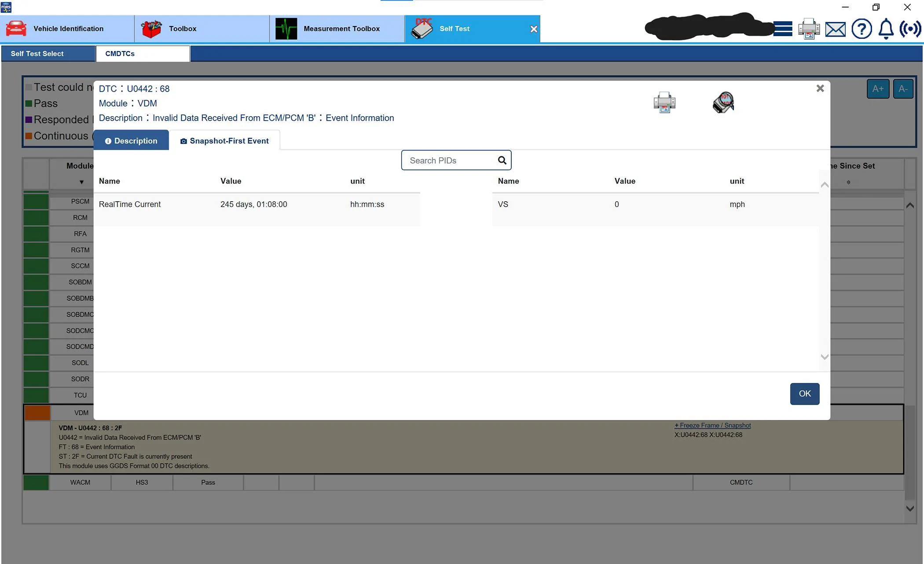Minimize the application window
This screenshot has height=564, width=924.
(x=845, y=7)
